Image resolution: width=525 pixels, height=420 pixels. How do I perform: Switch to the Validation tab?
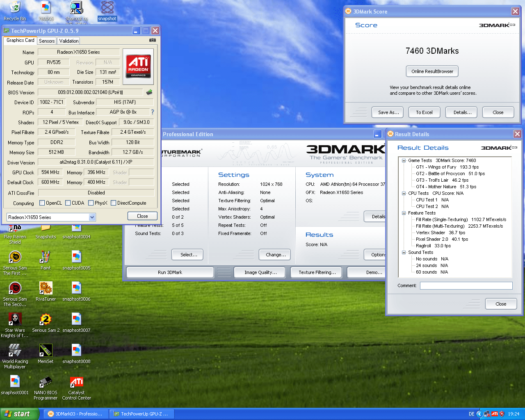[x=68, y=41]
